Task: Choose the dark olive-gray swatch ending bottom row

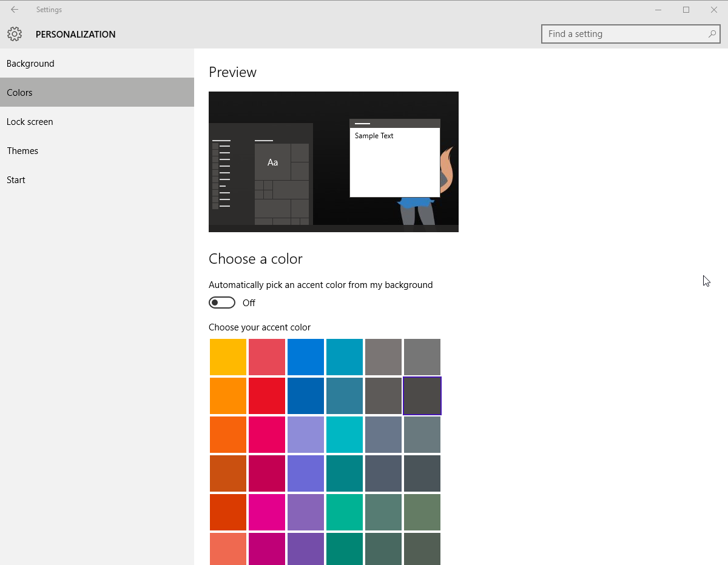Action: (422, 549)
